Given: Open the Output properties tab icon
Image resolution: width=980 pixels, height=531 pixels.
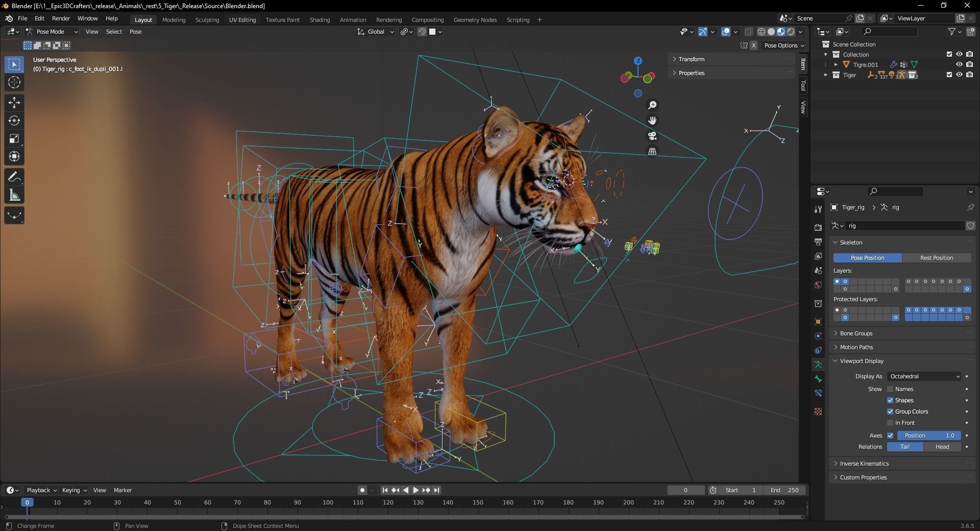Looking at the screenshot, I should 818,242.
